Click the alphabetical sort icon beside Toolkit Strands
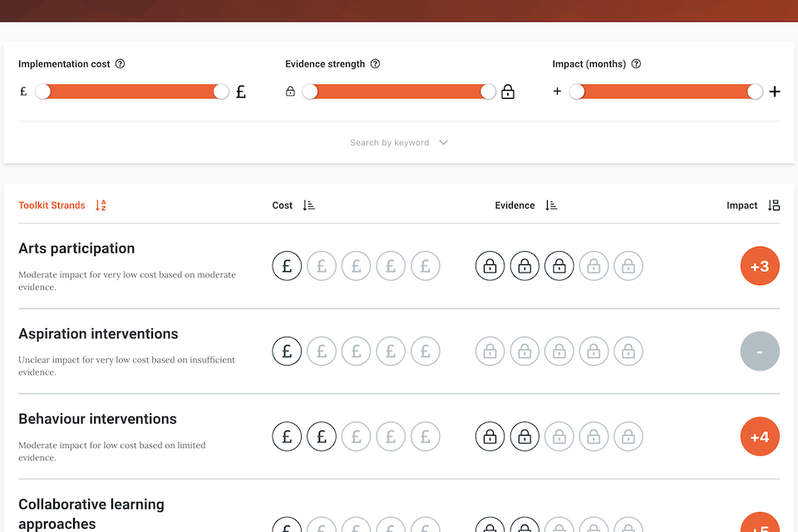 [x=101, y=205]
